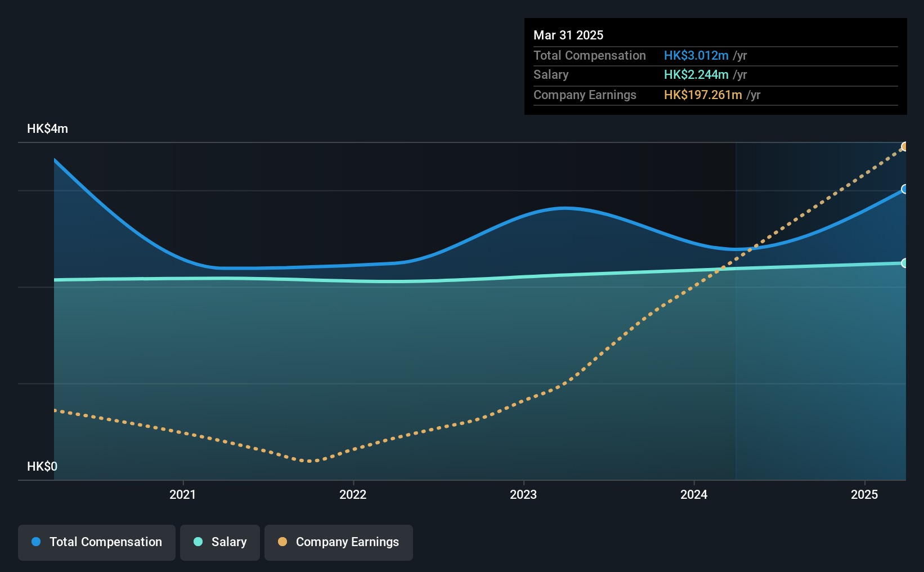Image resolution: width=924 pixels, height=572 pixels.
Task: Click the HK$197.261m company earnings value
Action: [x=703, y=95]
